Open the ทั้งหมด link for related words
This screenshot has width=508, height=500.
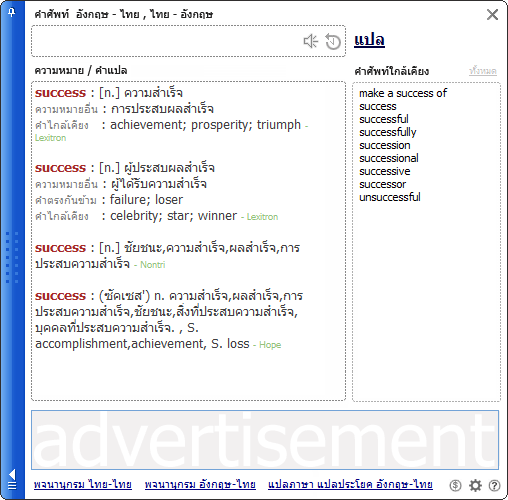point(483,71)
